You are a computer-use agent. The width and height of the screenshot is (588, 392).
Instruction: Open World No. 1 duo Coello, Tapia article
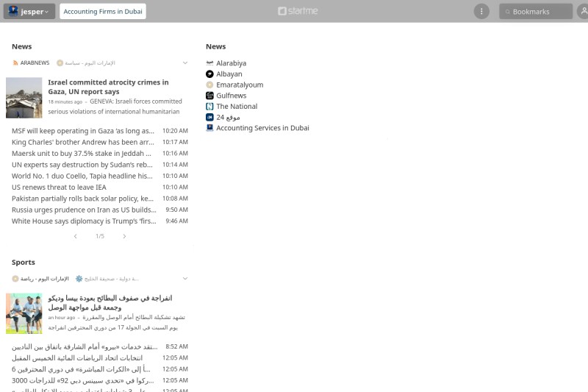click(x=82, y=176)
